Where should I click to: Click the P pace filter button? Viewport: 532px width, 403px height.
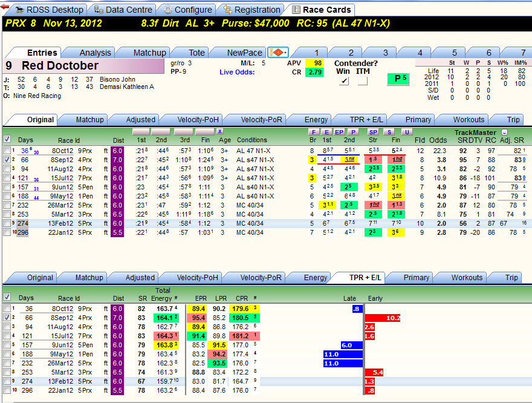[x=353, y=132]
